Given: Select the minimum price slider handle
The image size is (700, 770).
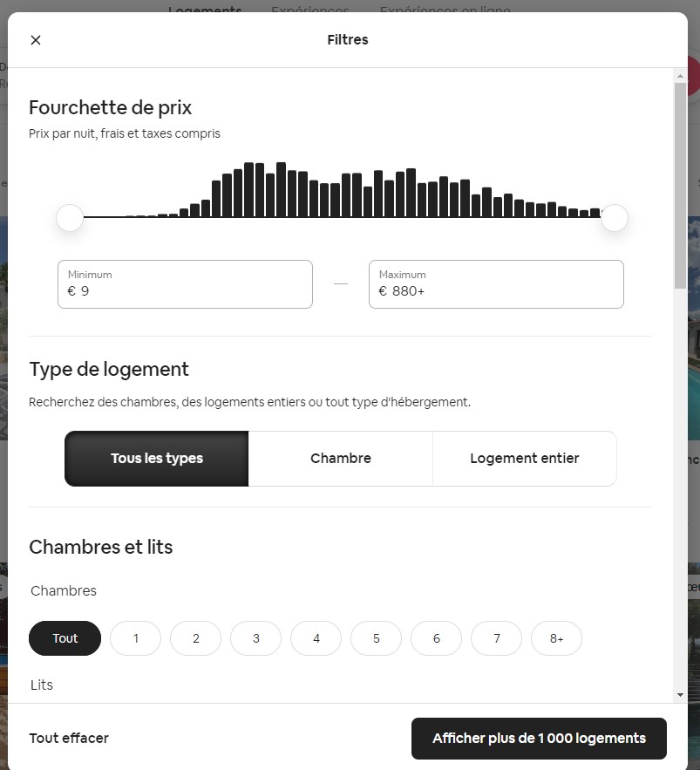Looking at the screenshot, I should [x=70, y=217].
